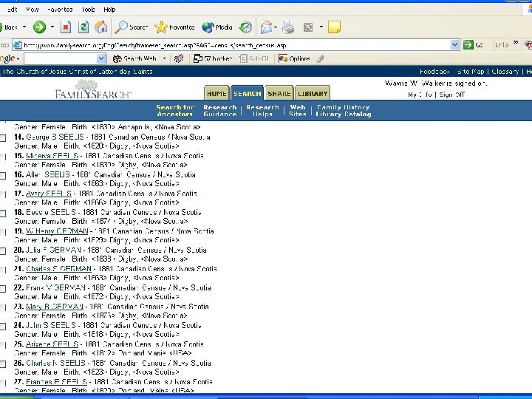Image resolution: width=532 pixels, height=399 pixels.
Task: Open the Mary B GERMAN record link
Action: click(x=54, y=307)
